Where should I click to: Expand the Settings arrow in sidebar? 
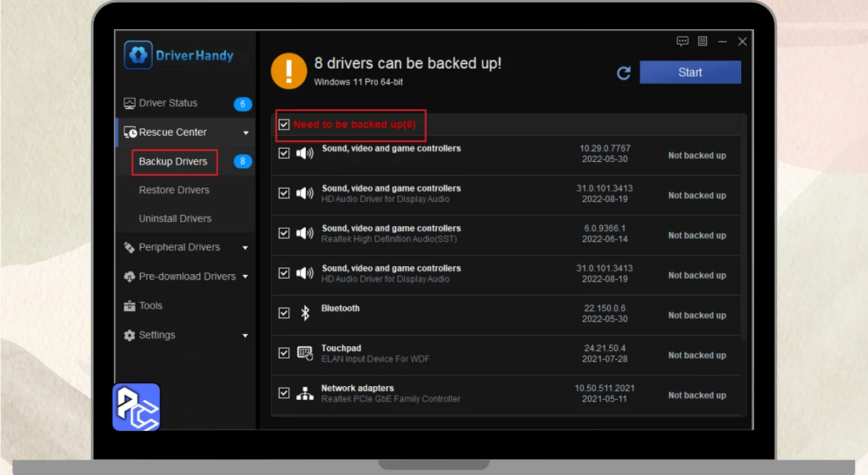(x=245, y=336)
